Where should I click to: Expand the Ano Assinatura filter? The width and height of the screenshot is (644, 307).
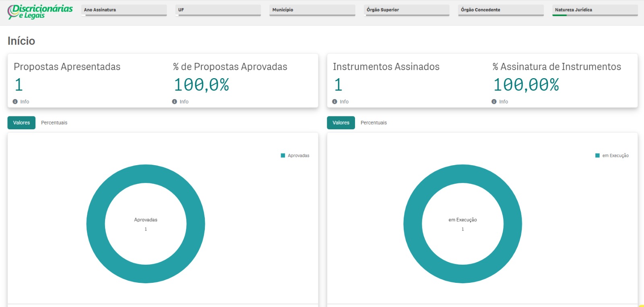pyautogui.click(x=124, y=10)
